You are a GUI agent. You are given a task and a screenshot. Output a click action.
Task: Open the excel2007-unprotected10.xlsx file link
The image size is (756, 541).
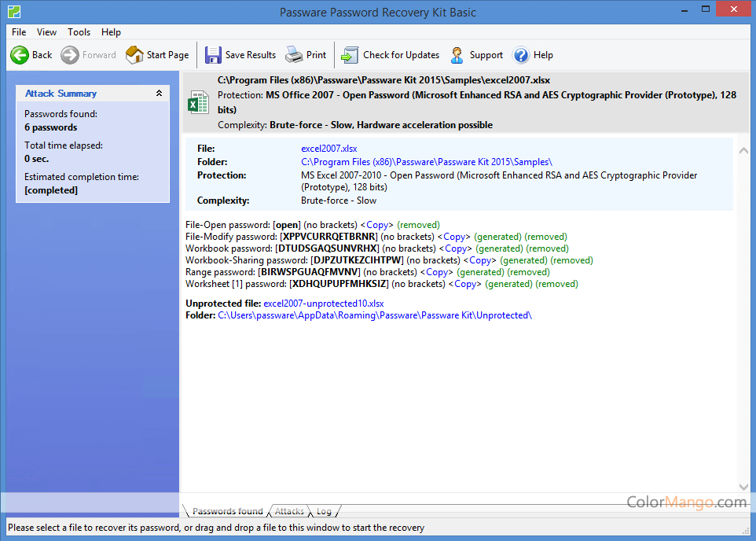tap(323, 304)
